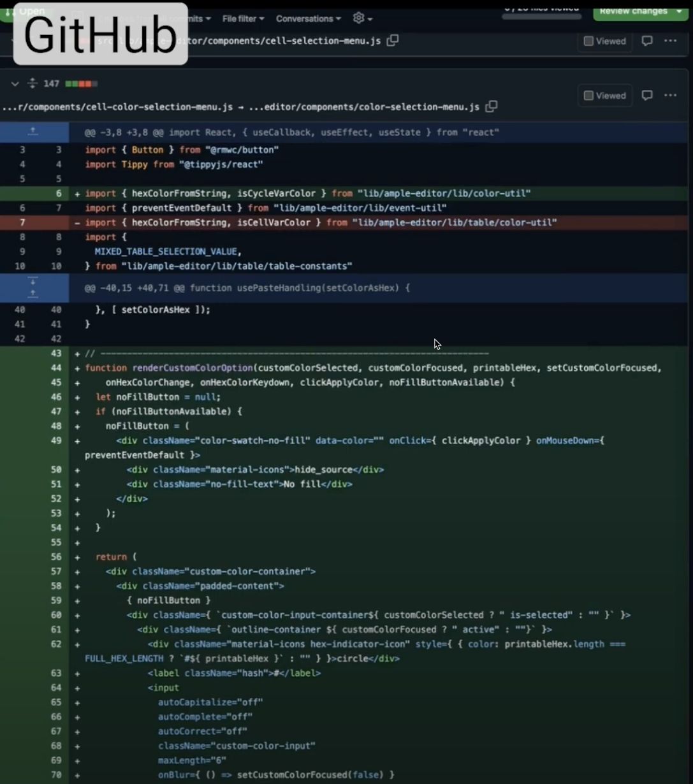This screenshot has width=693, height=784.
Task: Click the 'import { Button }' code line
Action: [x=182, y=150]
